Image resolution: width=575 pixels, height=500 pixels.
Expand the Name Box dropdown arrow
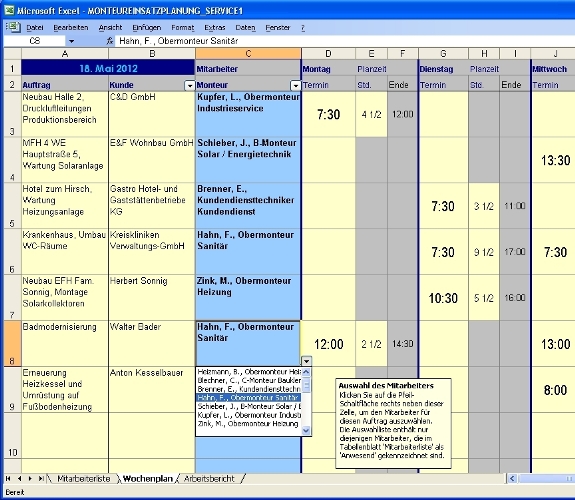[71, 41]
